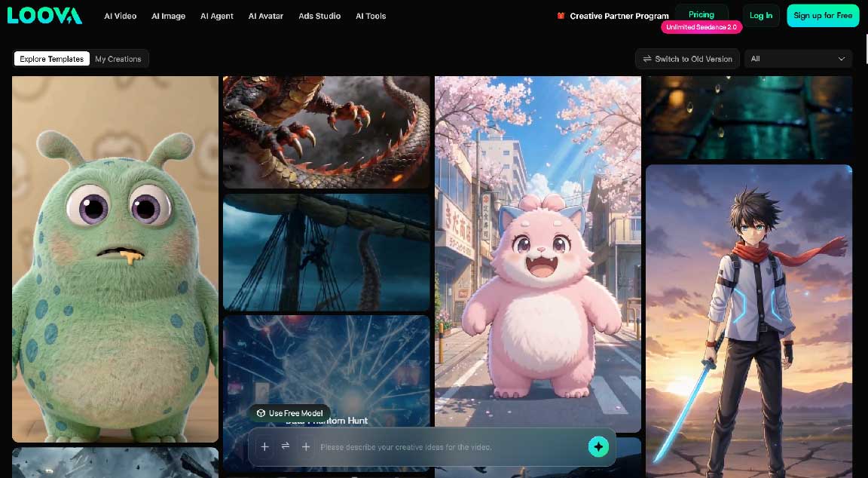Open the pink fluffy creature template
The height and width of the screenshot is (478, 868).
pos(537,253)
